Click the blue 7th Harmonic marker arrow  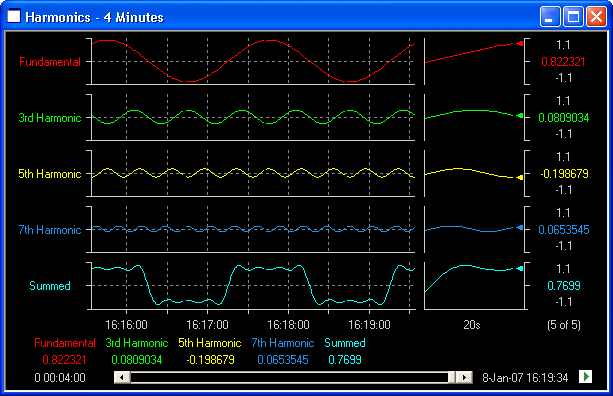tap(520, 227)
